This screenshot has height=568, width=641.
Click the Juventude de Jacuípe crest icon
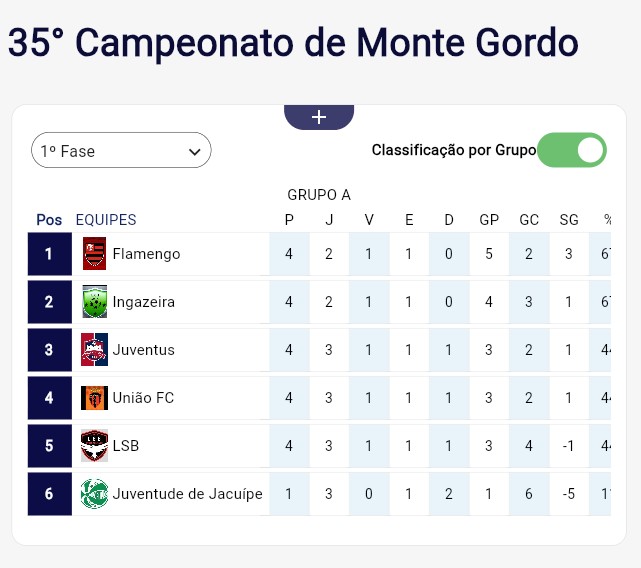[94, 494]
